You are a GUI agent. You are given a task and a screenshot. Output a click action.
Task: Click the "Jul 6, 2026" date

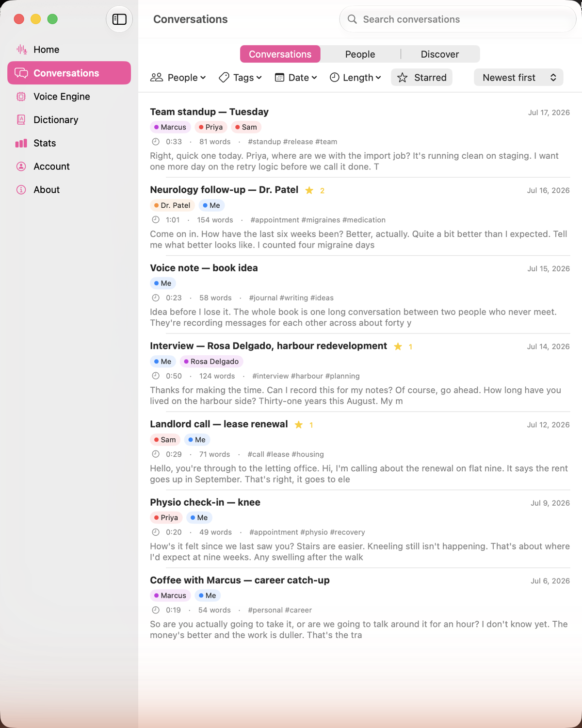(x=550, y=581)
